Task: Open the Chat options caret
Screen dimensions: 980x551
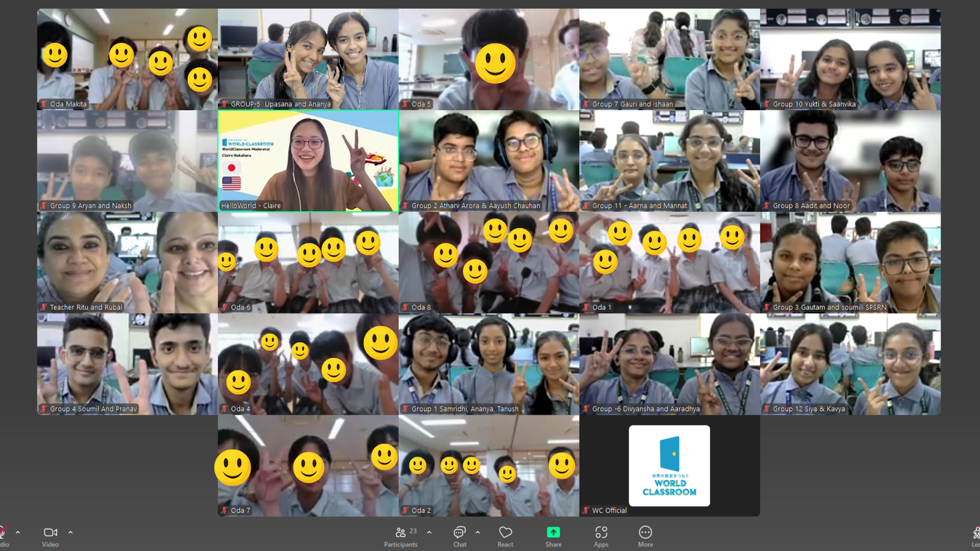Action: [x=478, y=533]
